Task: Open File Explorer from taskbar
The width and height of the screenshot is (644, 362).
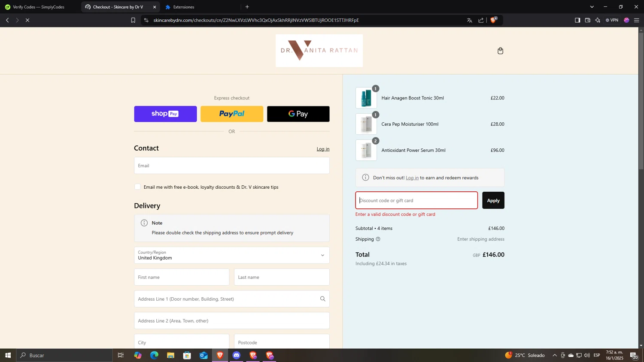Action: (170, 355)
